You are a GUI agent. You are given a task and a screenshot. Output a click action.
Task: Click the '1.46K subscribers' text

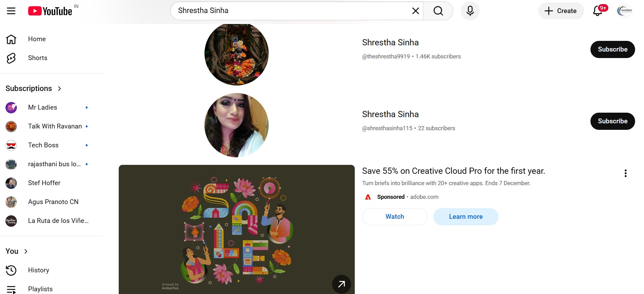438,57
